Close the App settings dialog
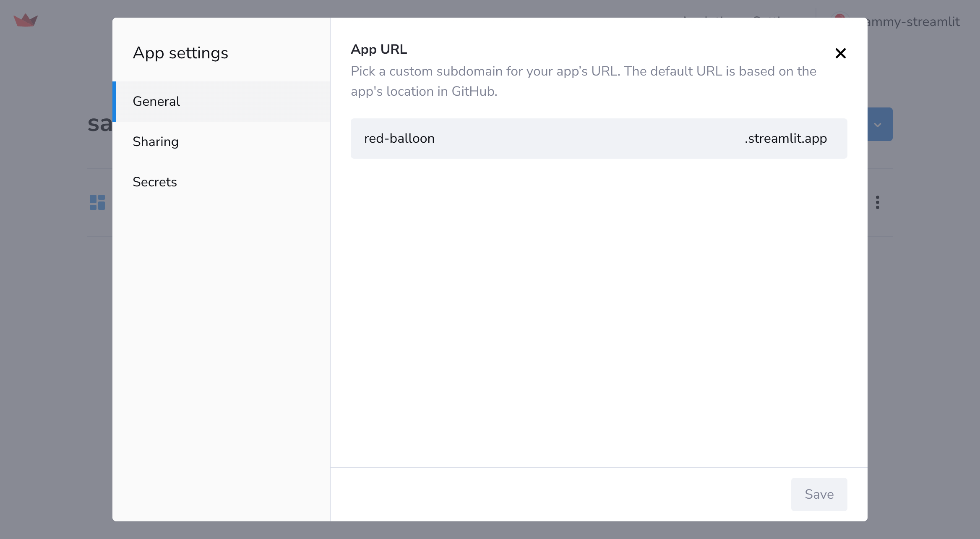Image resolution: width=980 pixels, height=539 pixels. 840,53
